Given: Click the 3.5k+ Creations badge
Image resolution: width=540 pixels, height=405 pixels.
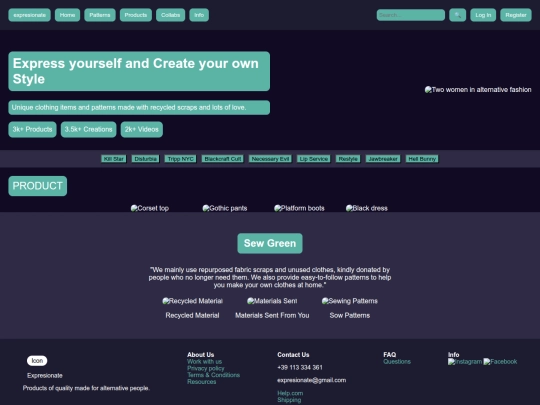Looking at the screenshot, I should point(89,129).
